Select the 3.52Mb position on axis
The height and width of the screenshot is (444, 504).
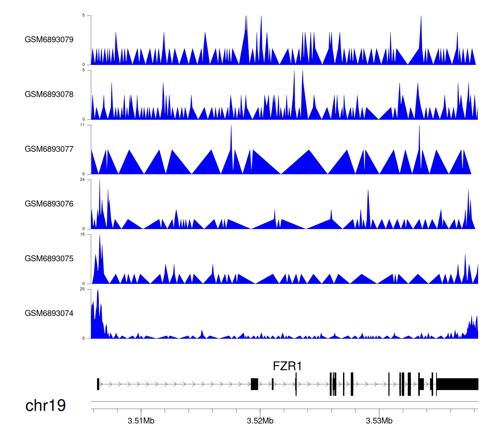260,421
